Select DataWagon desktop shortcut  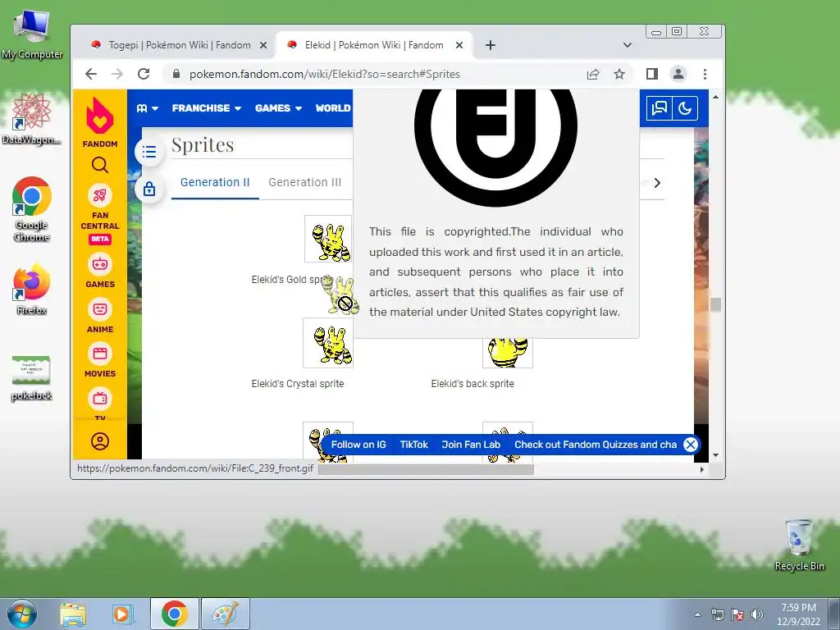coord(32,119)
